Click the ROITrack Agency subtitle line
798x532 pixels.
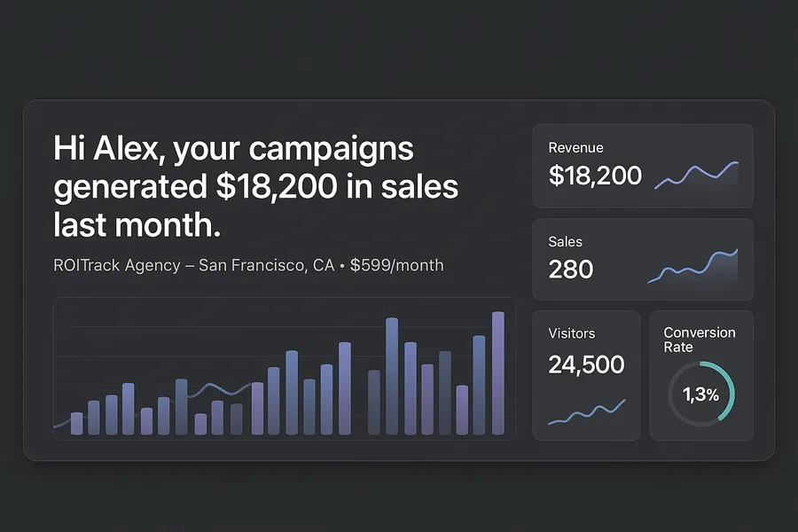point(248,265)
